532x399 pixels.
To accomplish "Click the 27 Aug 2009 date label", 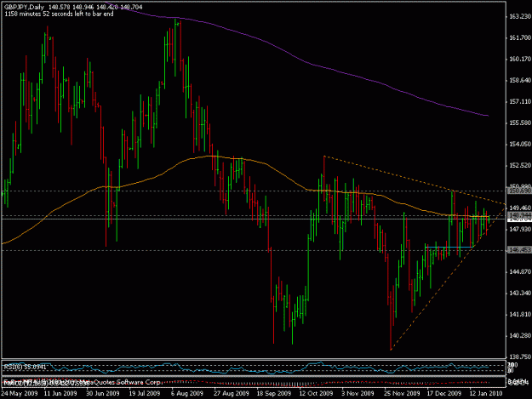I will (x=231, y=394).
